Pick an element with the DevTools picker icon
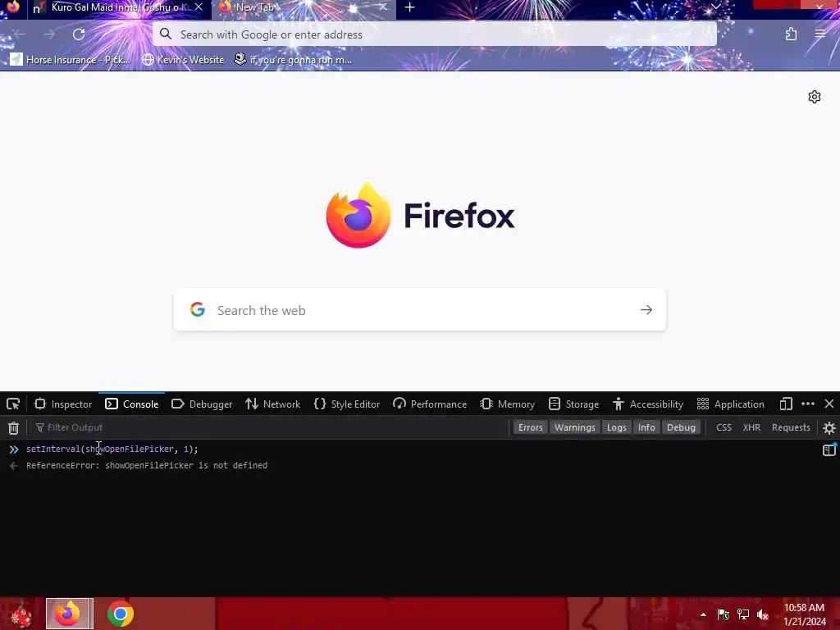Image resolution: width=840 pixels, height=630 pixels. (13, 404)
